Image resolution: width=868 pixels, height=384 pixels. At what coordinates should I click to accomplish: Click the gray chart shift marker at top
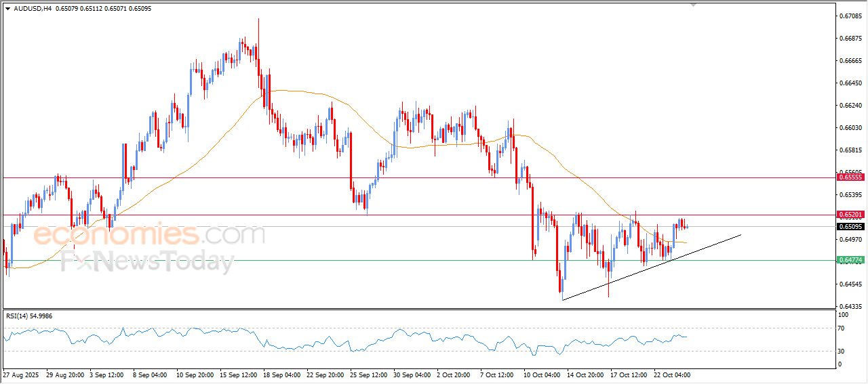693,5
